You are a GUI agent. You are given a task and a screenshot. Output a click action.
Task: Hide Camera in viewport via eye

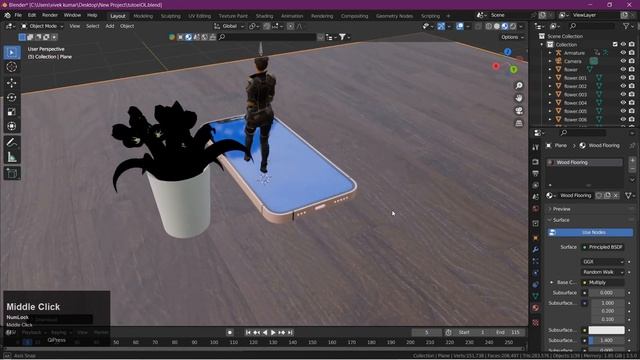coord(623,61)
